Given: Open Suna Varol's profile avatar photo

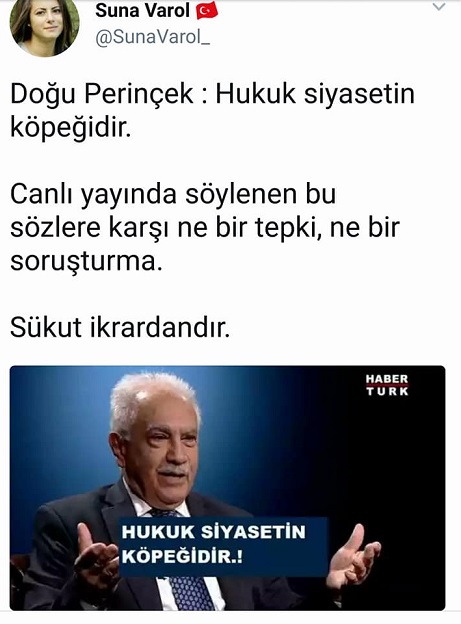Looking at the screenshot, I should tap(44, 26).
